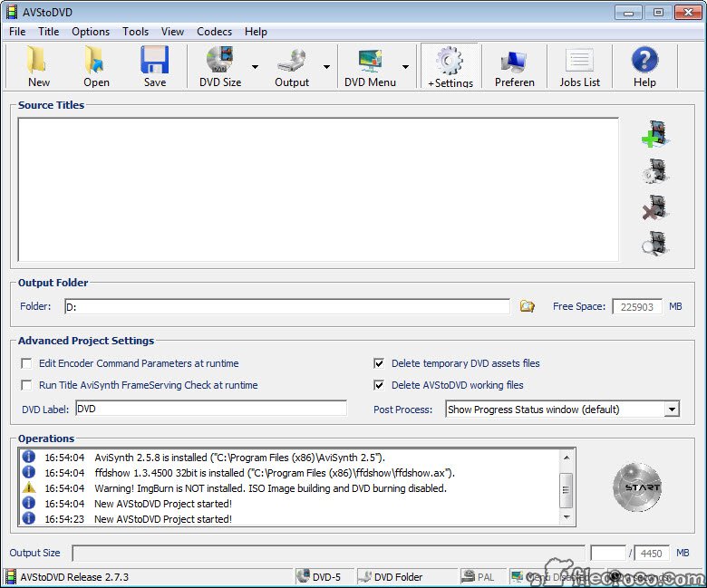Viewport: 707px width, 588px height.
Task: Select the AviSynth 2.5.8 is installed line
Action: click(x=289, y=458)
